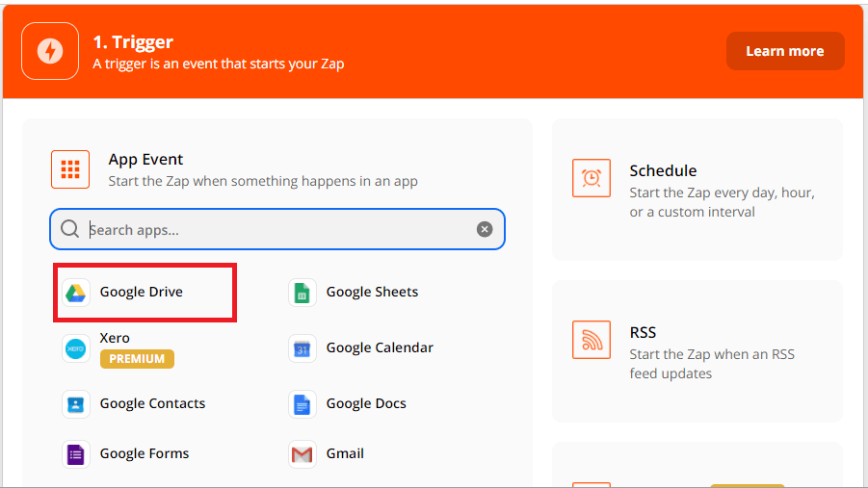Click the Xero PREMIUM badge
The image size is (868, 488).
point(137,359)
